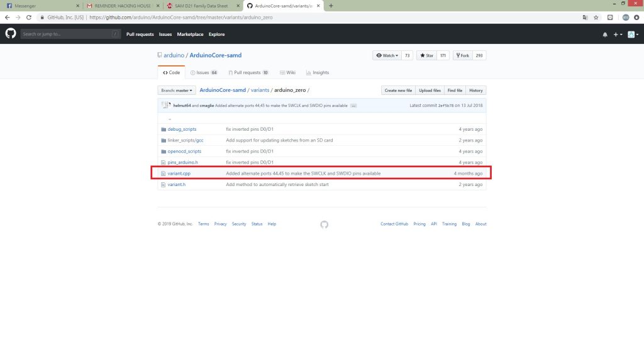Reload the page with refresh icon
Screen dimensions: 644x352
tap(29, 17)
